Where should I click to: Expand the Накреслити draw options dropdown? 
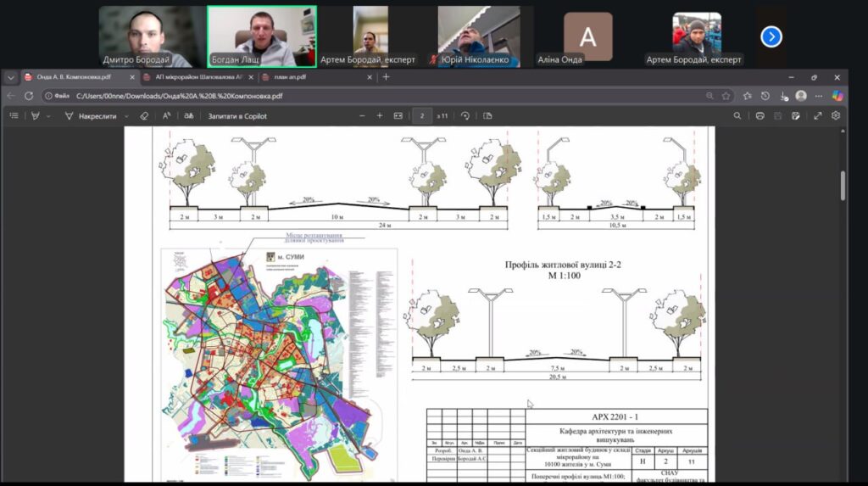[x=126, y=115]
